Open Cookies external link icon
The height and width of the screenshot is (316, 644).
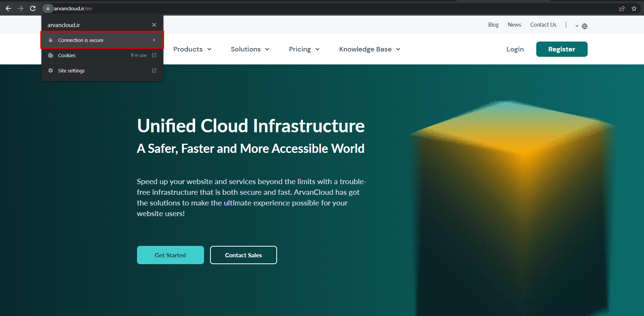[x=154, y=55]
